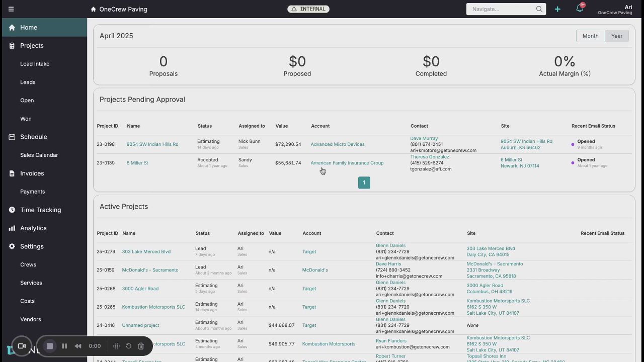Click the Settings gear icon
Viewport: 644px width, 362px height.
coord(12,246)
